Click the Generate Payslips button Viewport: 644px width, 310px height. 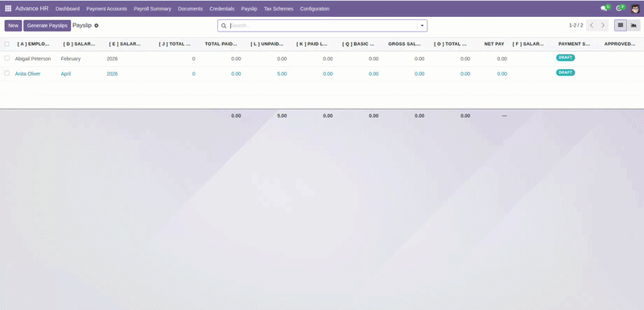[x=47, y=26]
